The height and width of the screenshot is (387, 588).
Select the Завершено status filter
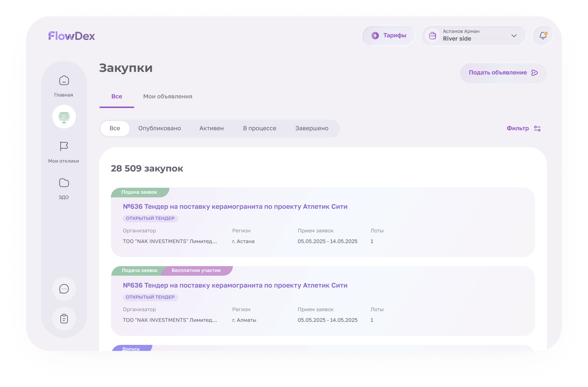(x=312, y=128)
